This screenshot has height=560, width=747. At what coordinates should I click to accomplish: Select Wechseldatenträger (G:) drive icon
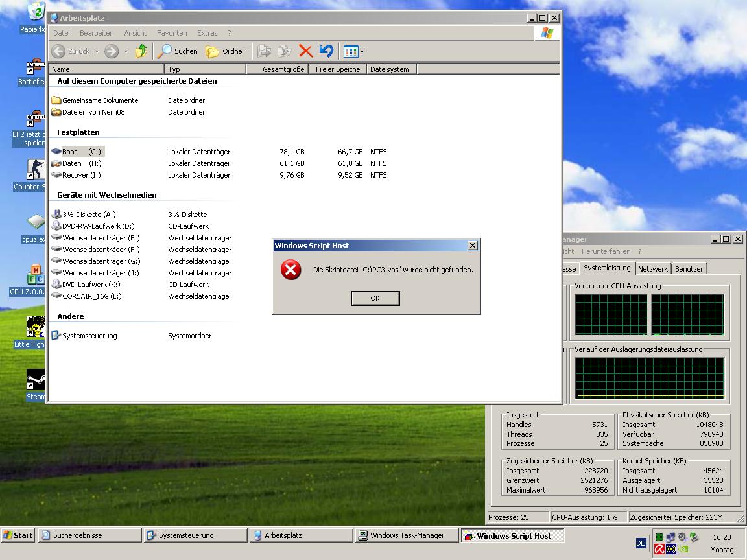(56, 261)
